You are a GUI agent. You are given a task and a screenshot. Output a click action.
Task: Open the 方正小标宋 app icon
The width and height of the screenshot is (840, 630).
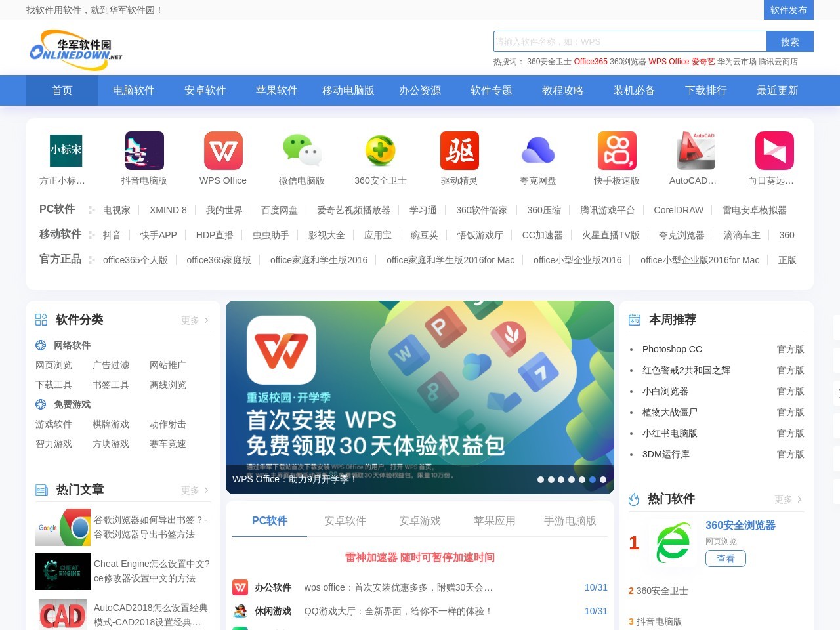pyautogui.click(x=66, y=150)
